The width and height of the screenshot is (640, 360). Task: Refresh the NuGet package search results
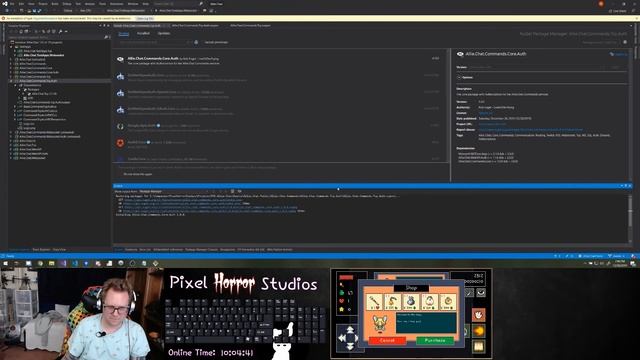click(196, 42)
